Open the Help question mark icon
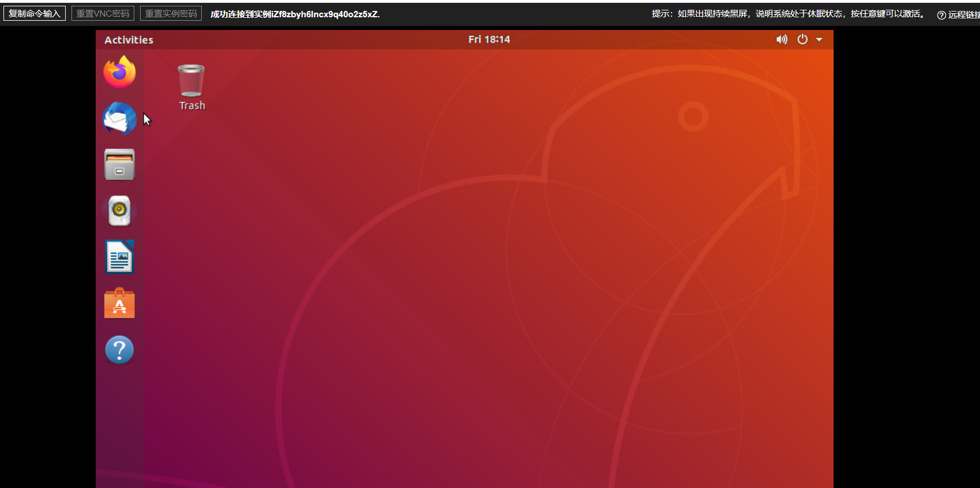This screenshot has height=488, width=980. 119,350
